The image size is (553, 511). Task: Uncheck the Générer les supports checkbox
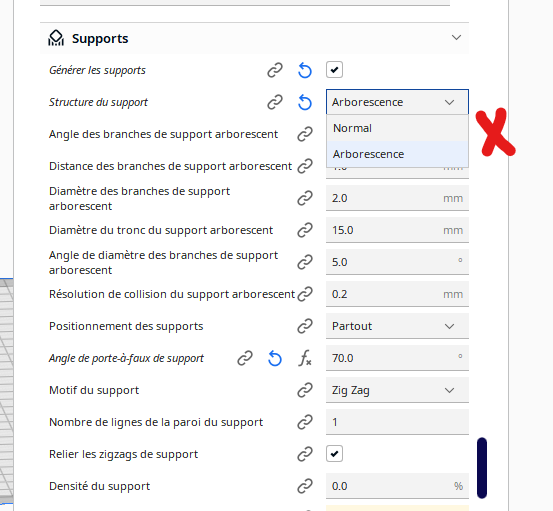pos(334,70)
